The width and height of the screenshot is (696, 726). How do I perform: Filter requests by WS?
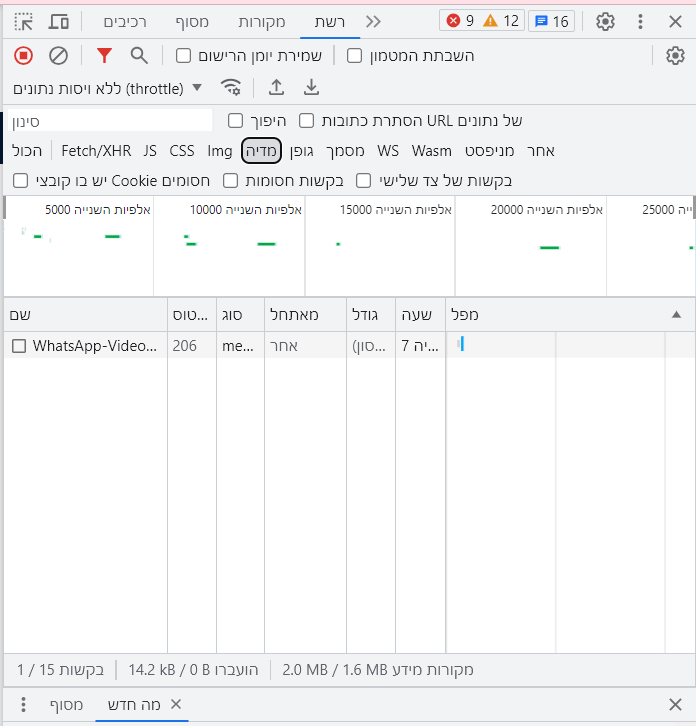(388, 151)
